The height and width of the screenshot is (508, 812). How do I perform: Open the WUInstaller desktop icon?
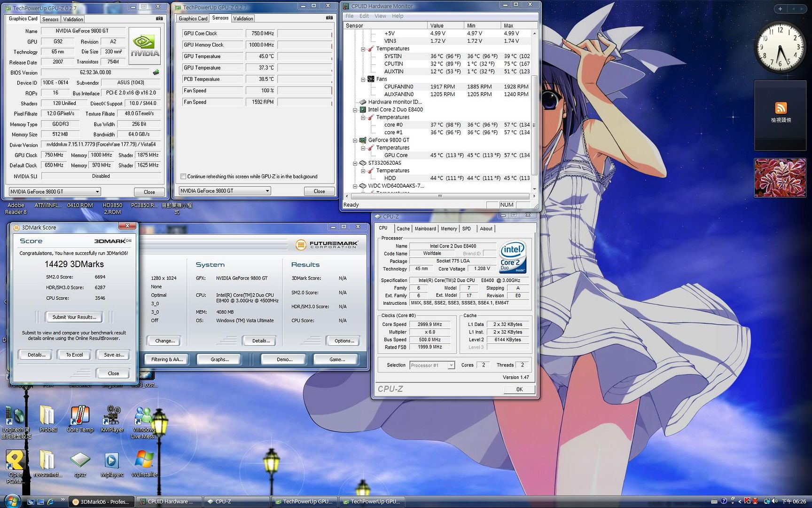144,464
